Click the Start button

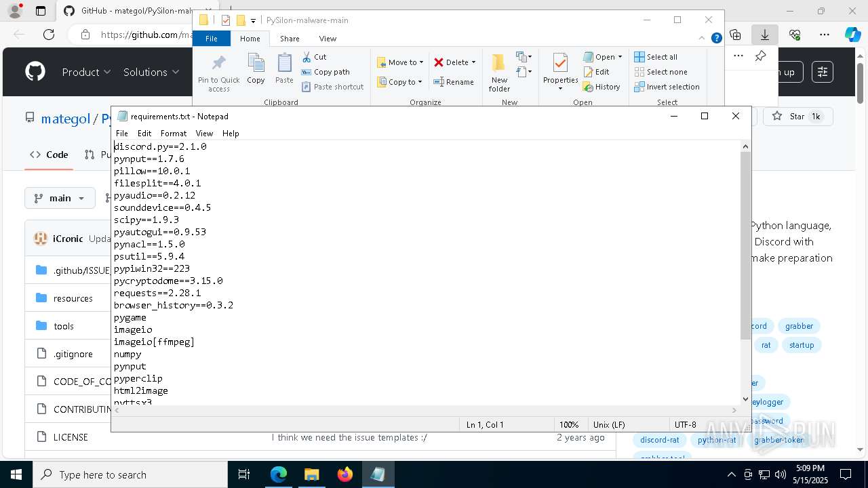[16, 474]
